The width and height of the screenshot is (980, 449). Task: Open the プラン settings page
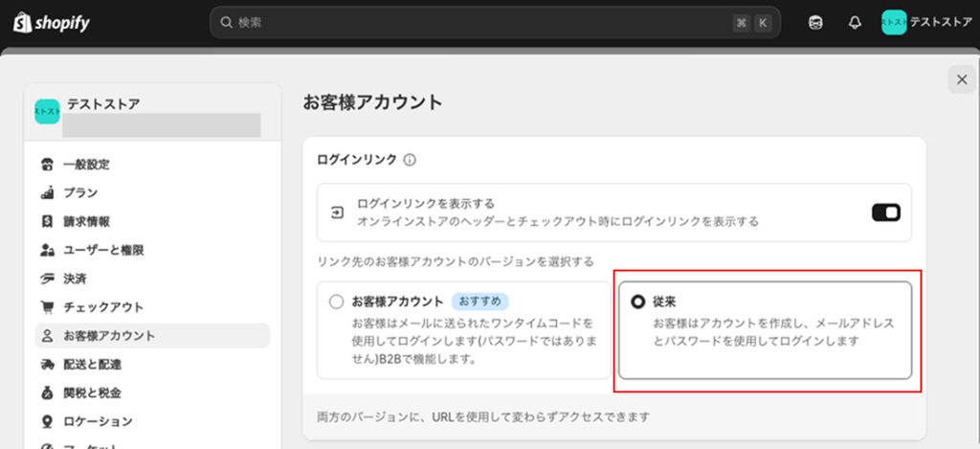(x=80, y=192)
